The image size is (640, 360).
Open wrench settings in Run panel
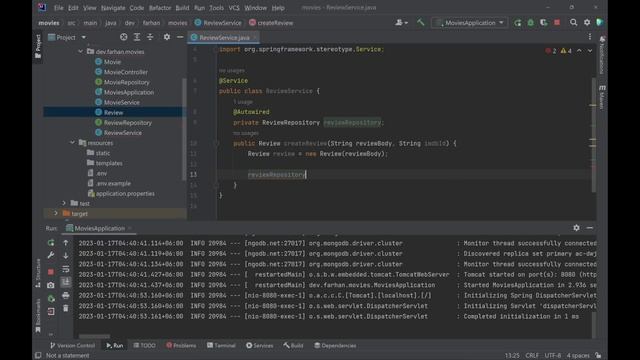click(51, 256)
